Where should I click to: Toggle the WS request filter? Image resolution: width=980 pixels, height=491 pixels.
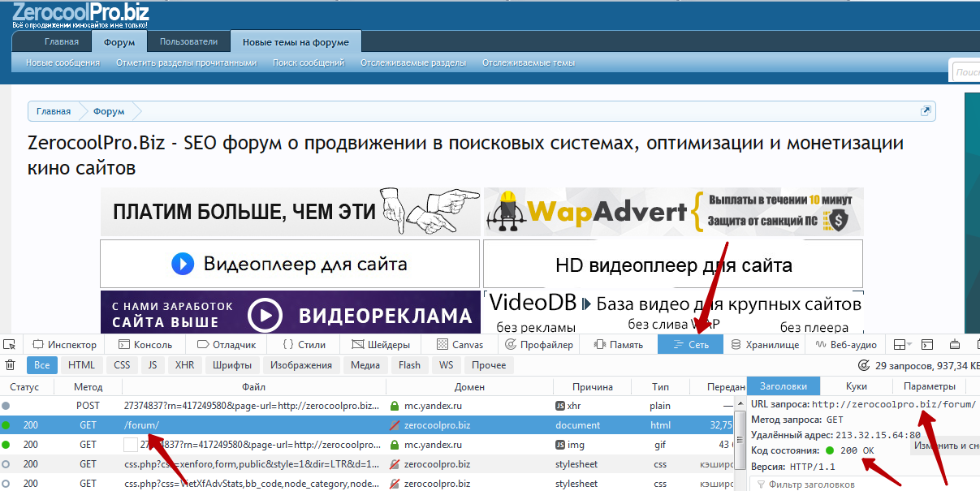447,365
